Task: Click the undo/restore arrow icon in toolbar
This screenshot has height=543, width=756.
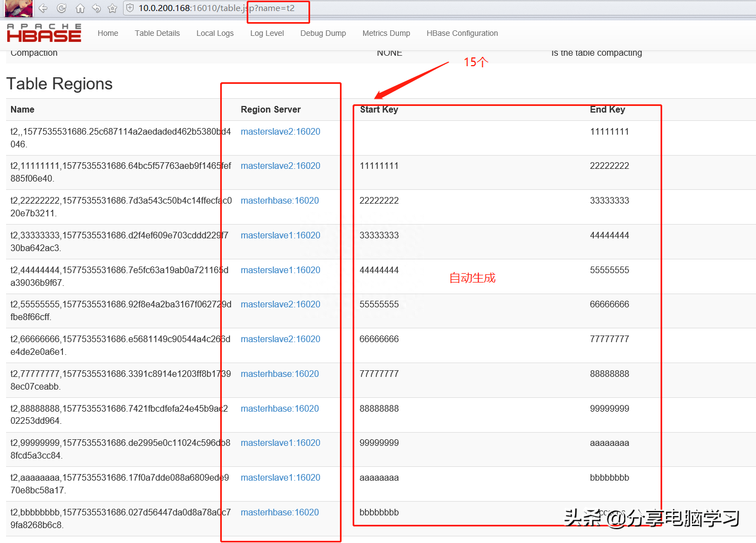Action: pos(97,8)
